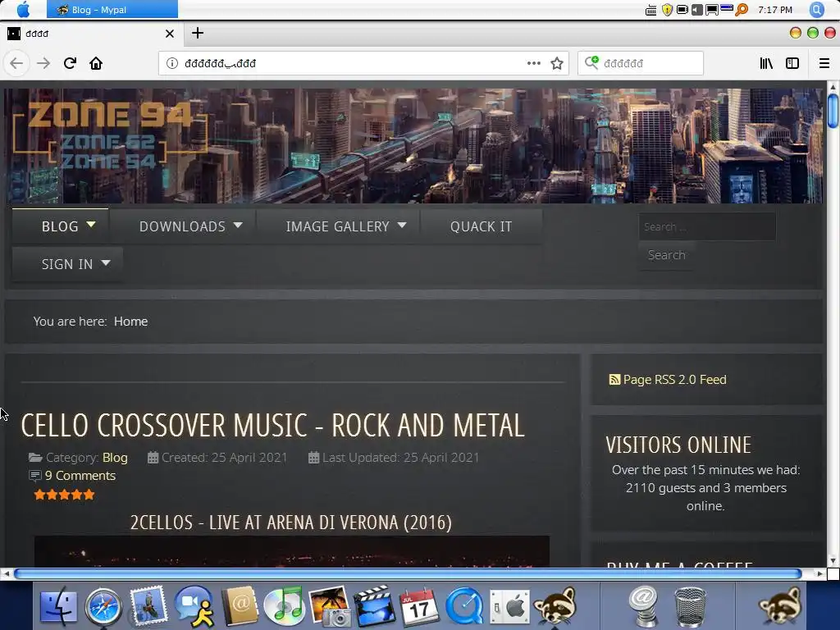Click the website Search button
This screenshot has width=840, height=630.
pos(666,255)
